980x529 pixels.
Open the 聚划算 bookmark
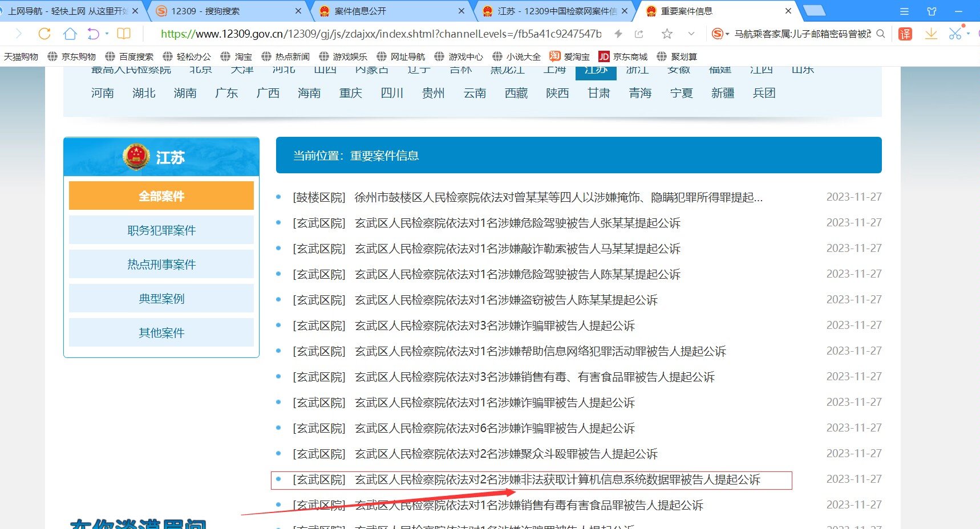[677, 56]
